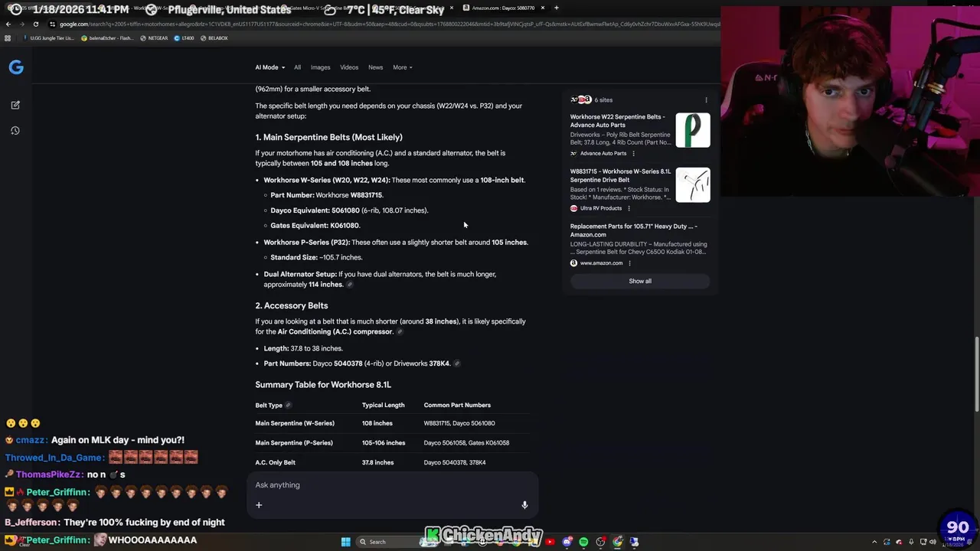
Task: Open three-dot menu next to Ultra RV Products
Action: [x=629, y=208]
